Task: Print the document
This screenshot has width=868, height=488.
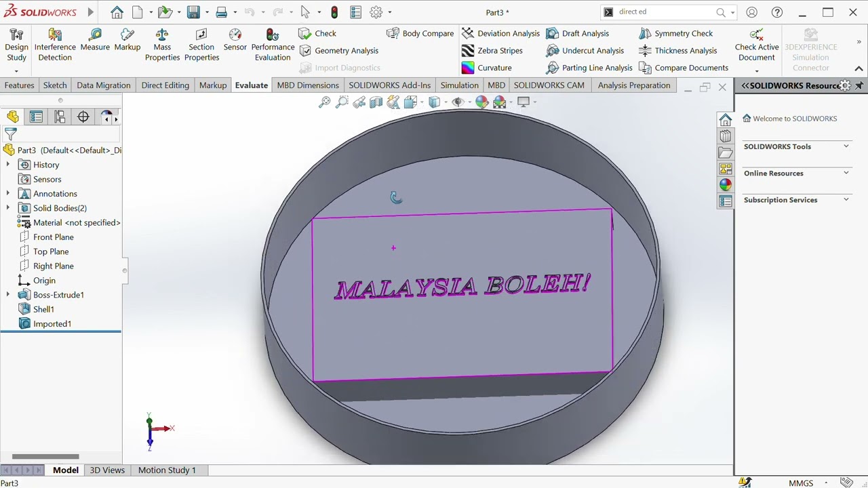Action: click(x=221, y=12)
